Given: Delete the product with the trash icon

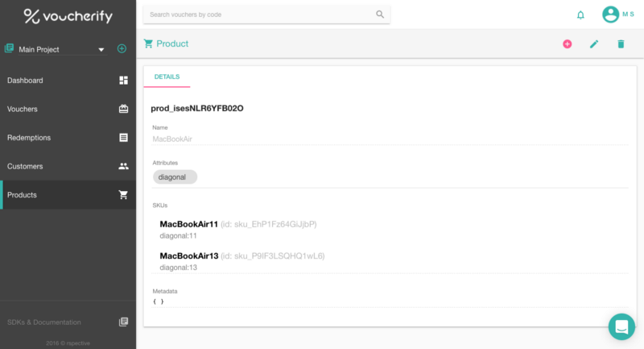Looking at the screenshot, I should [x=621, y=44].
